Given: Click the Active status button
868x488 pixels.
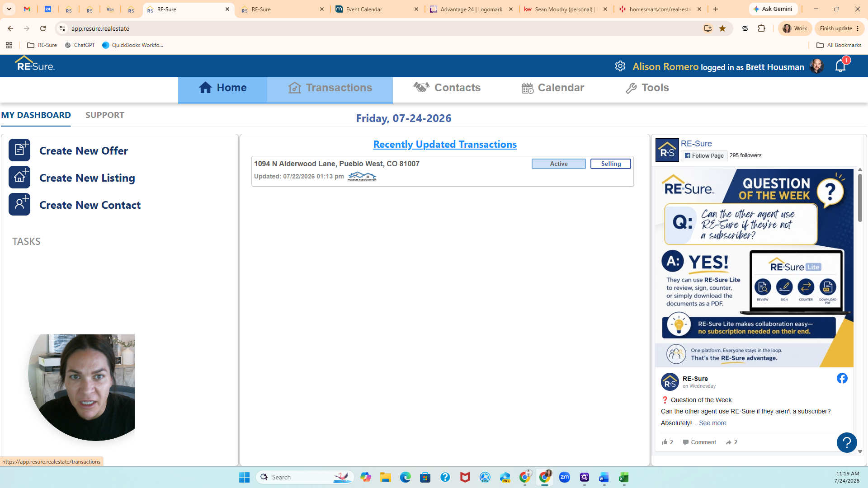Looking at the screenshot, I should pyautogui.click(x=559, y=164).
